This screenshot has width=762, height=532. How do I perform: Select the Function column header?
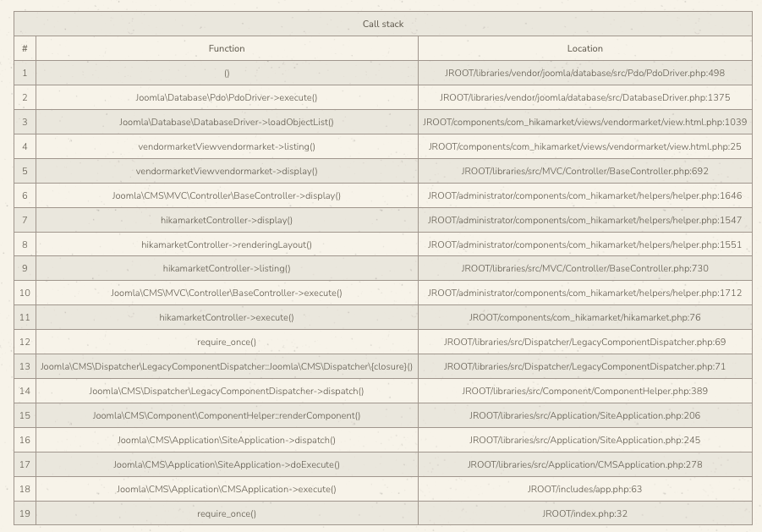tap(227, 48)
